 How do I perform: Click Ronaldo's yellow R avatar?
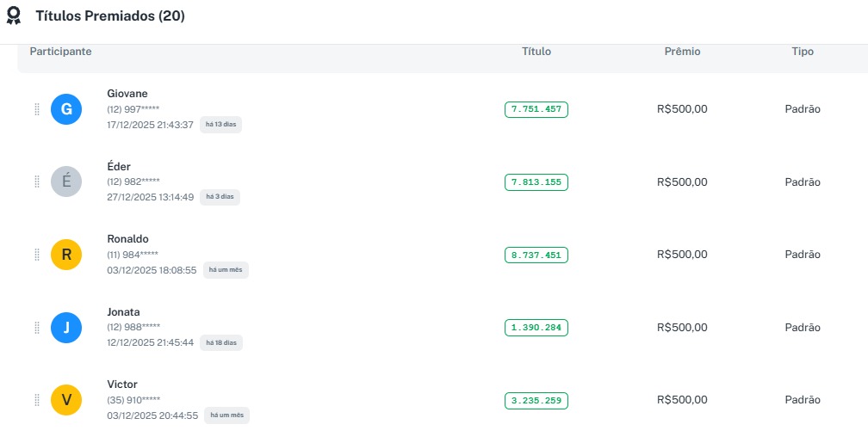(66, 255)
